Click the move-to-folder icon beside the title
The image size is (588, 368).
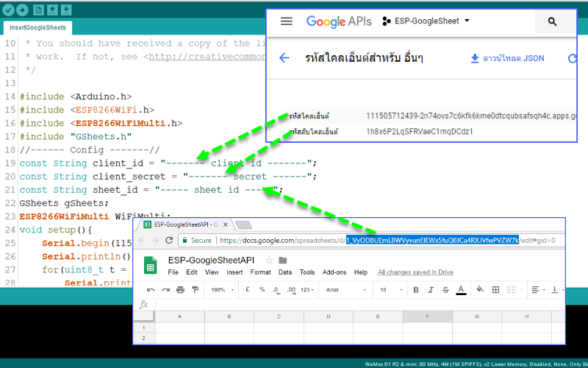point(283,261)
